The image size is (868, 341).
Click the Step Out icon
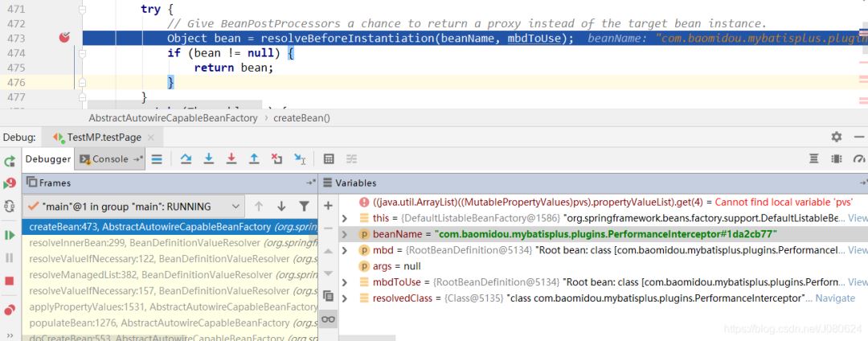pos(254,159)
